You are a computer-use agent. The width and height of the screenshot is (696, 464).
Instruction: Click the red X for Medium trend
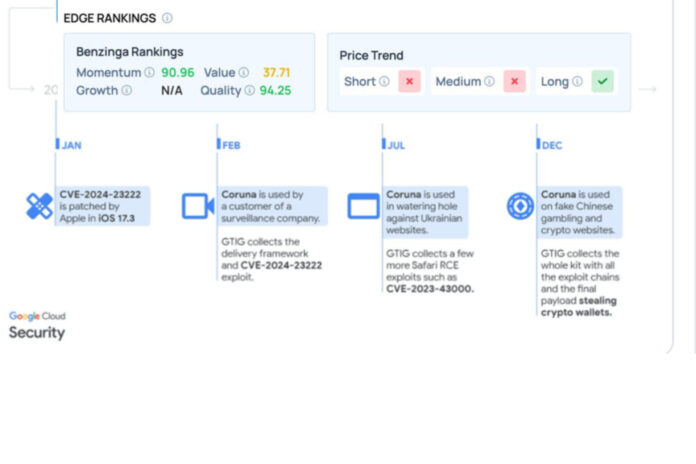tap(515, 82)
